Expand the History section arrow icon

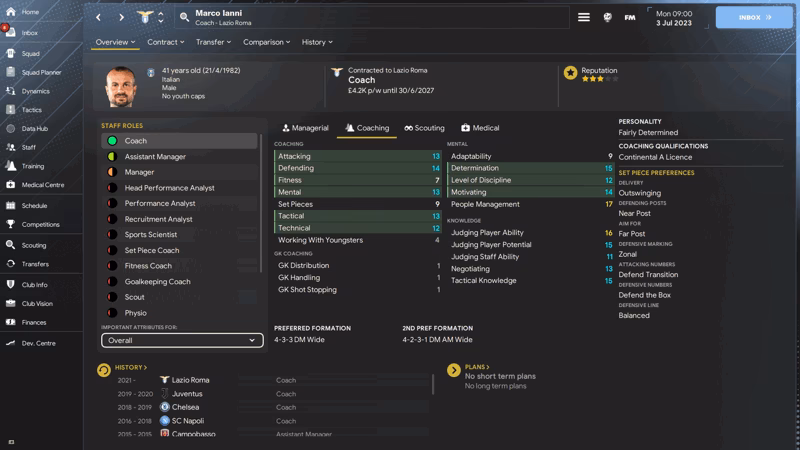point(104,370)
